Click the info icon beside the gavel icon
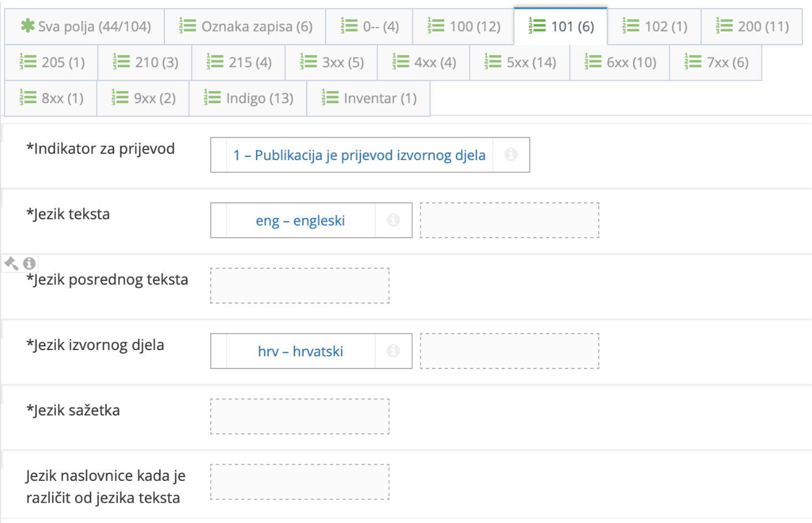This screenshot has width=812, height=523. point(27,263)
